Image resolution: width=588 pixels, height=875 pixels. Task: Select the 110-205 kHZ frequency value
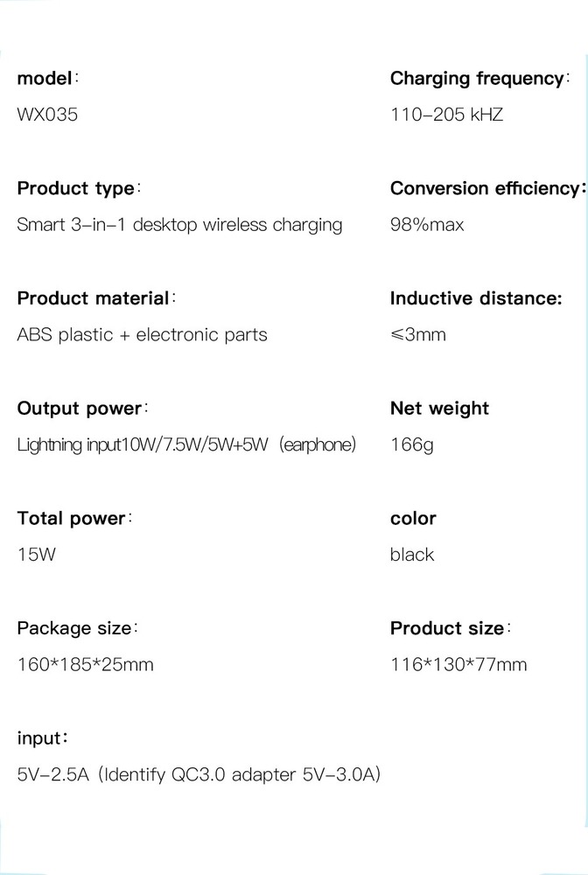pos(446,115)
